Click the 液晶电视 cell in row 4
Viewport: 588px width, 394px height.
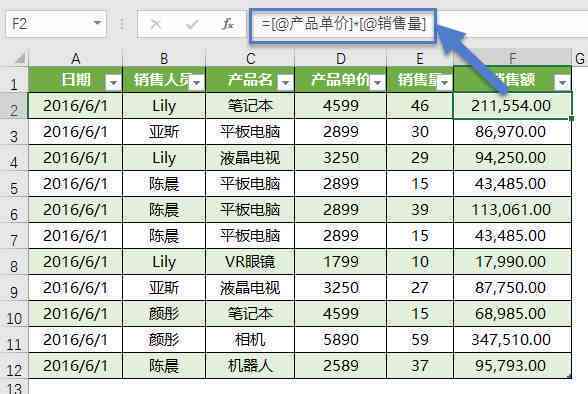point(250,158)
